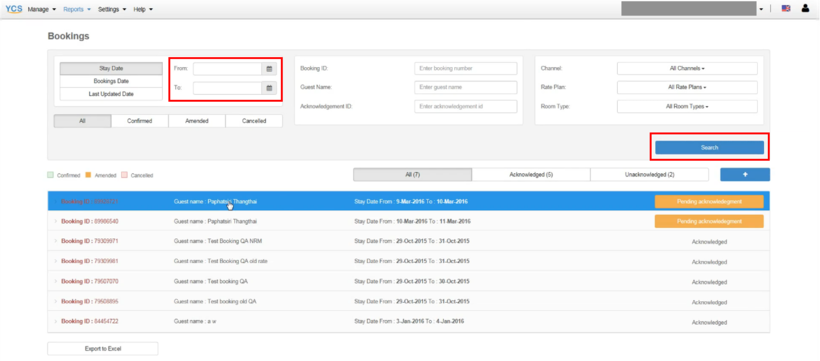Click Pending acknowledgement for booking 89986540
The height and width of the screenshot is (361, 820).
pyautogui.click(x=709, y=221)
